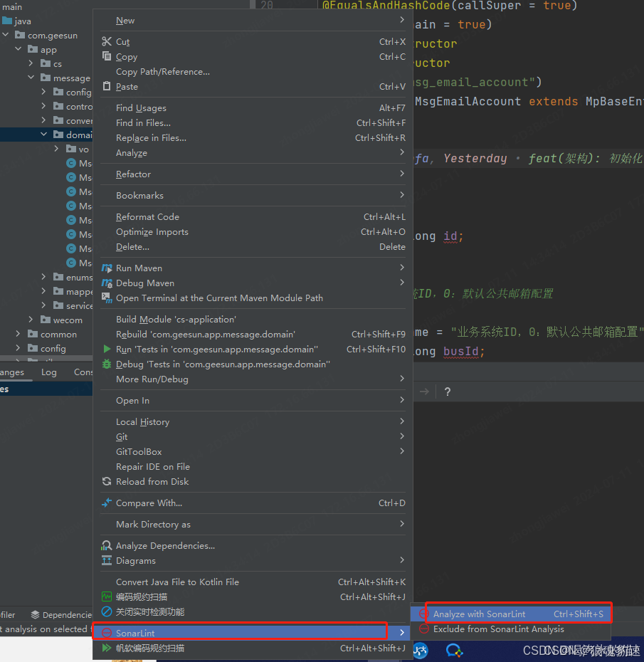
Task: Click the forward arrow next to help
Action: 424,392
